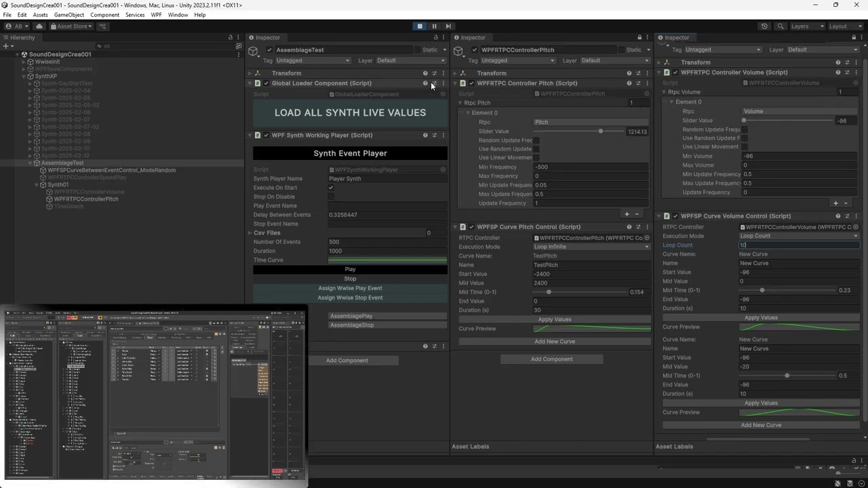Add element to Rtpc Volume list
Screen dimensions: 868x488
pos(835,203)
